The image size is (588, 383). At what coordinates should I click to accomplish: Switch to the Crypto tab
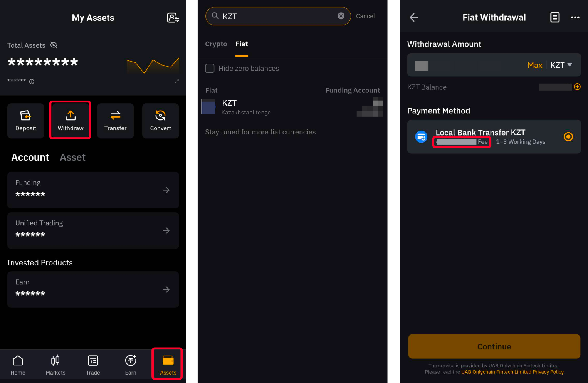click(216, 44)
